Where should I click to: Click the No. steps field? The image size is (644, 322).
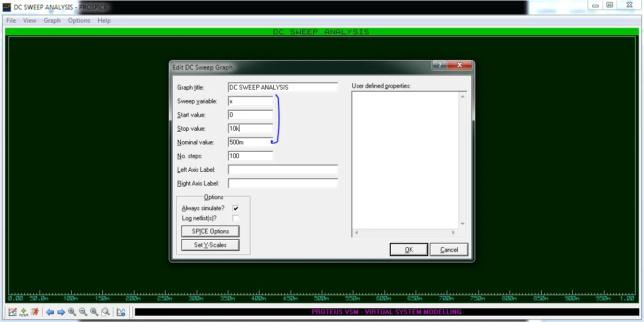251,156
